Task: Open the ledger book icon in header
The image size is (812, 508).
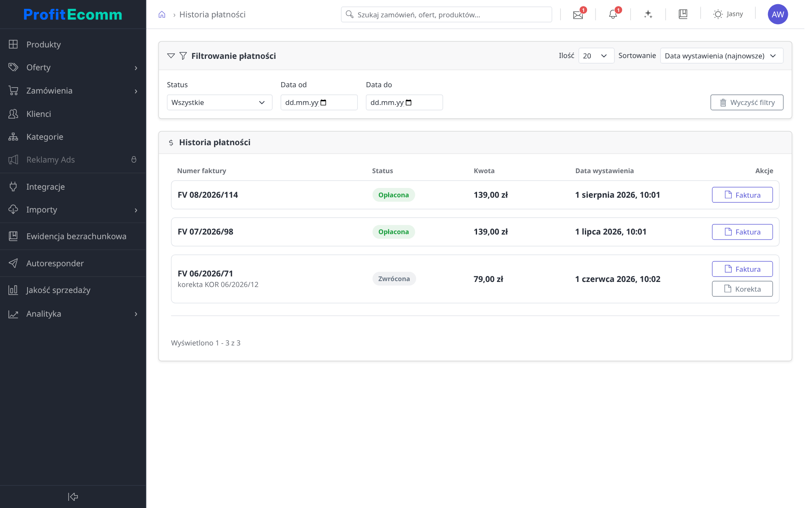Action: [x=683, y=14]
